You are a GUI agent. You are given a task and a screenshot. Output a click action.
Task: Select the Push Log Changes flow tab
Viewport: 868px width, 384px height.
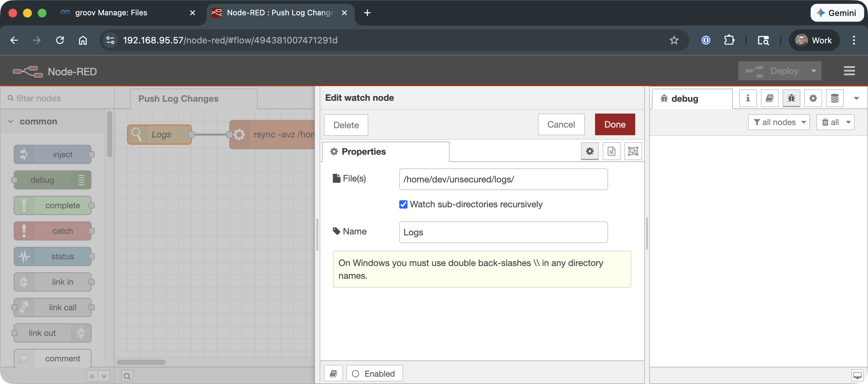click(178, 99)
